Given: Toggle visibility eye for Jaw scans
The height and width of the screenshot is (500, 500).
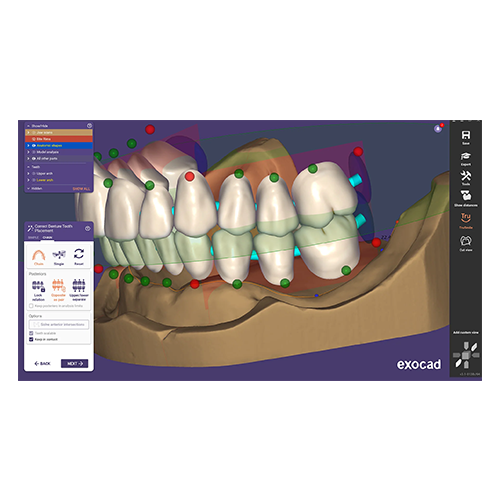Looking at the screenshot, I should pos(34,133).
